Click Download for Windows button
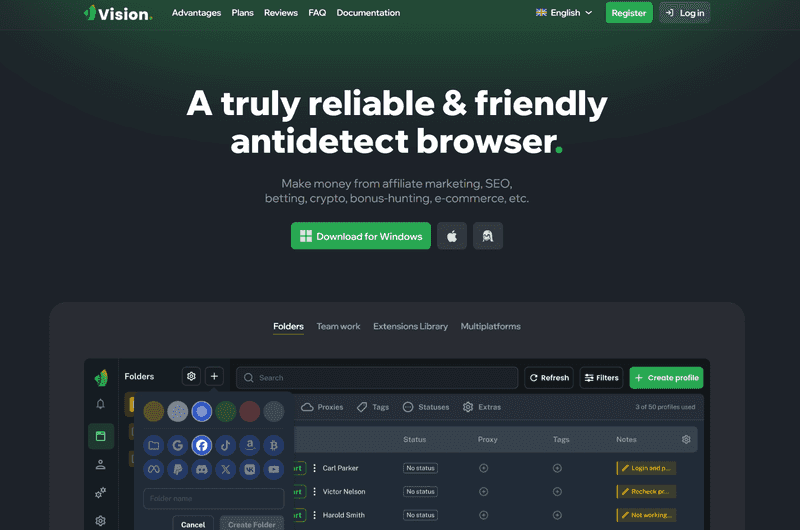This screenshot has height=530, width=800. (x=361, y=236)
